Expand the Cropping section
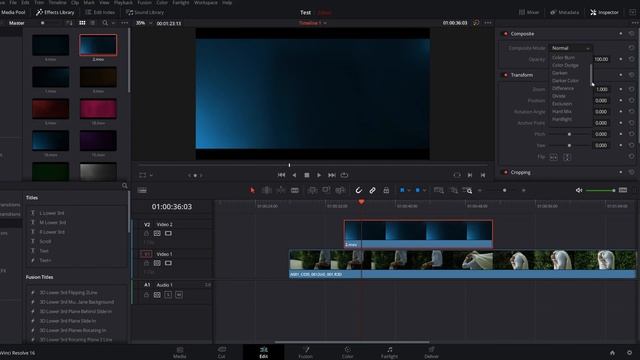This screenshot has width=640, height=360. click(520, 173)
